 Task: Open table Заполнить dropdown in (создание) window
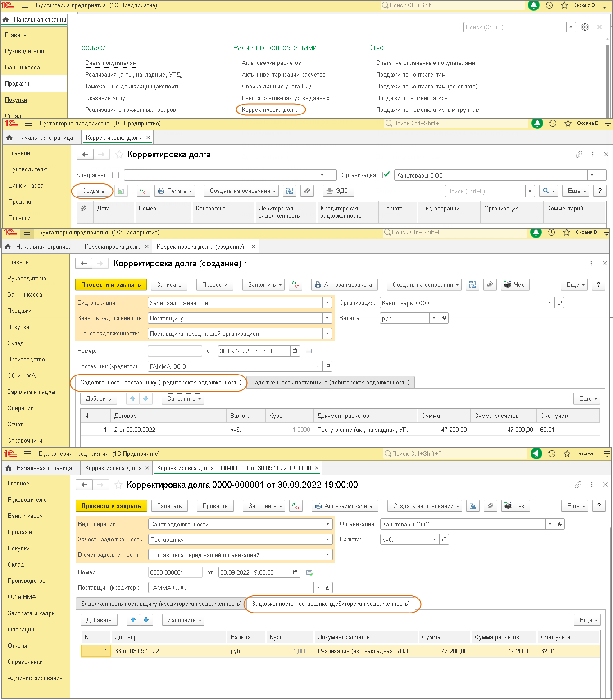tap(183, 399)
